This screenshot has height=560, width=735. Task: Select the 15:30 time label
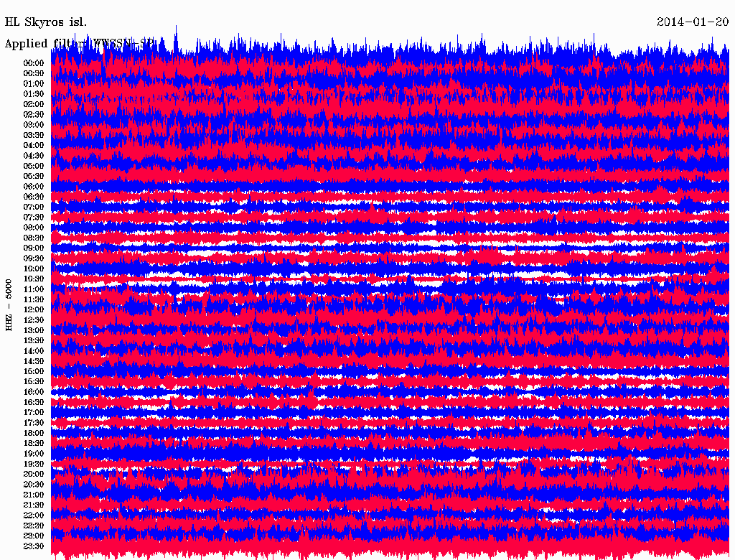point(34,381)
